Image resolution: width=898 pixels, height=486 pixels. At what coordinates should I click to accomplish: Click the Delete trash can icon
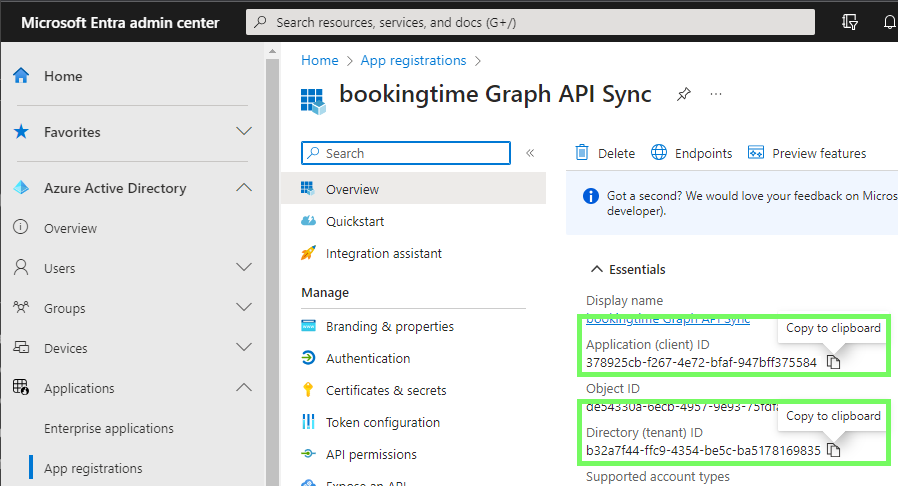pos(582,152)
